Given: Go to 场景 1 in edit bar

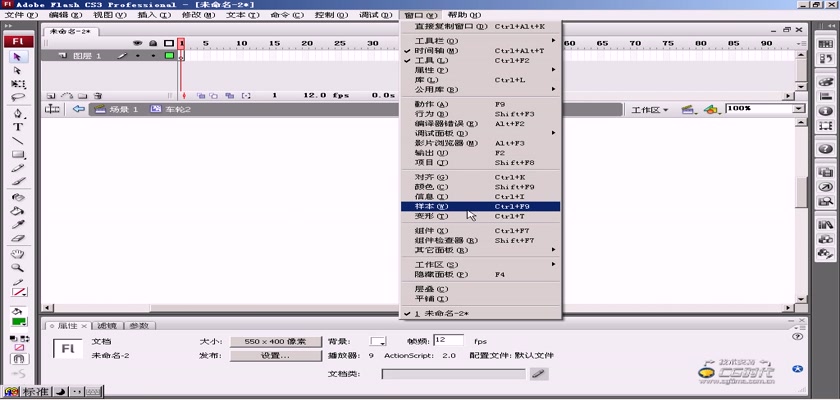Looking at the screenshot, I should (117, 109).
